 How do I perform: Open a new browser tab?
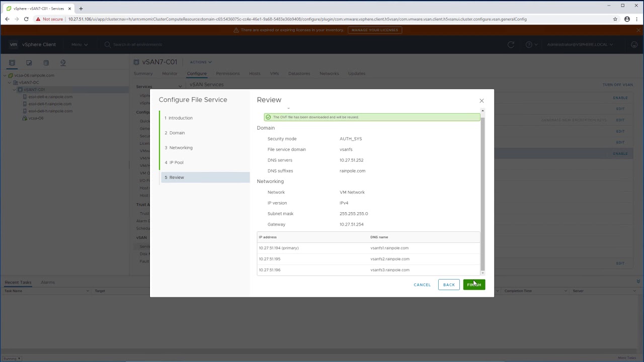[x=80, y=9]
